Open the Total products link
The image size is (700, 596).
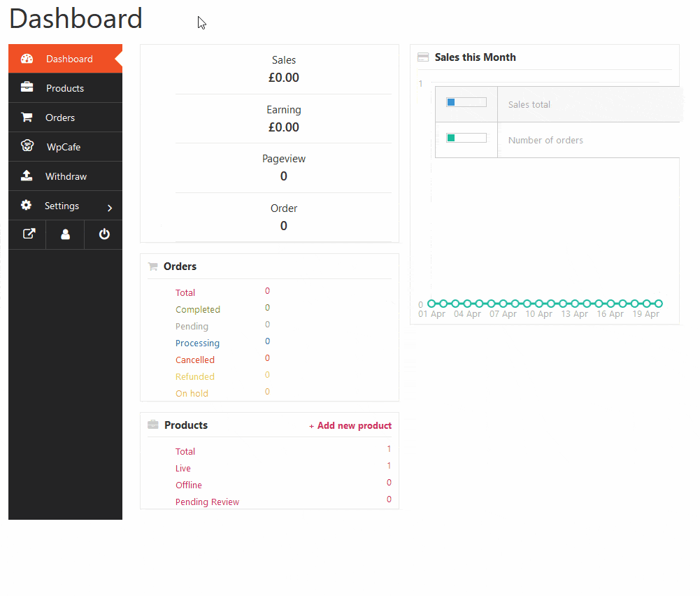(x=185, y=451)
